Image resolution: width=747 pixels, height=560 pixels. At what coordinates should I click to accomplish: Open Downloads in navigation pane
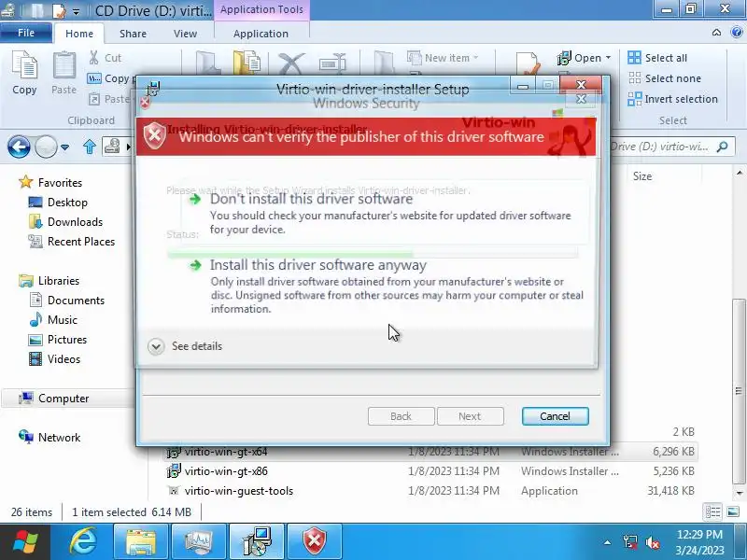(x=65, y=222)
